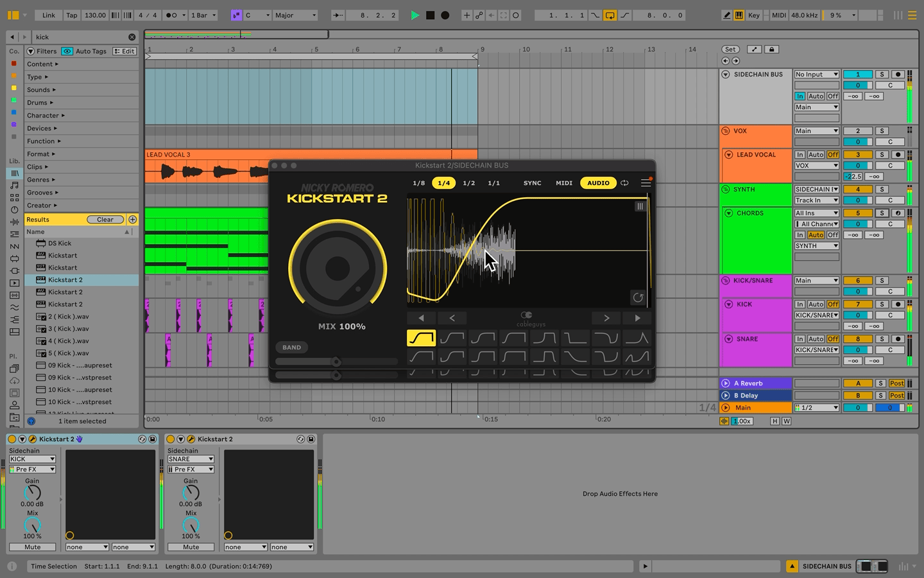Click the Clear results button

click(x=105, y=220)
